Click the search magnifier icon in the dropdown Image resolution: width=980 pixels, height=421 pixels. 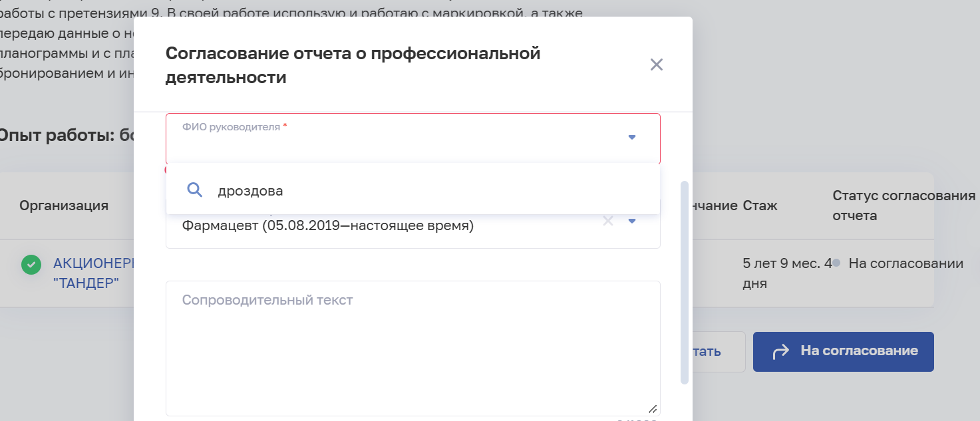pyautogui.click(x=194, y=190)
